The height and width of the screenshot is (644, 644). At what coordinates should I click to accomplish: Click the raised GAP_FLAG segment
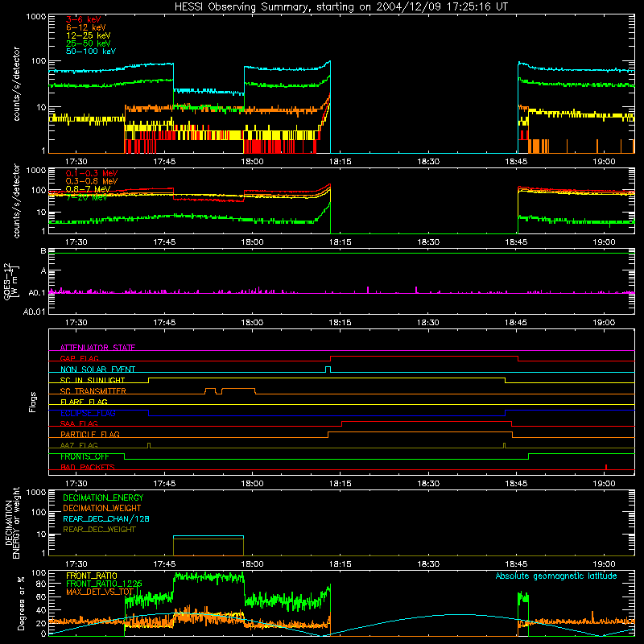[424, 357]
